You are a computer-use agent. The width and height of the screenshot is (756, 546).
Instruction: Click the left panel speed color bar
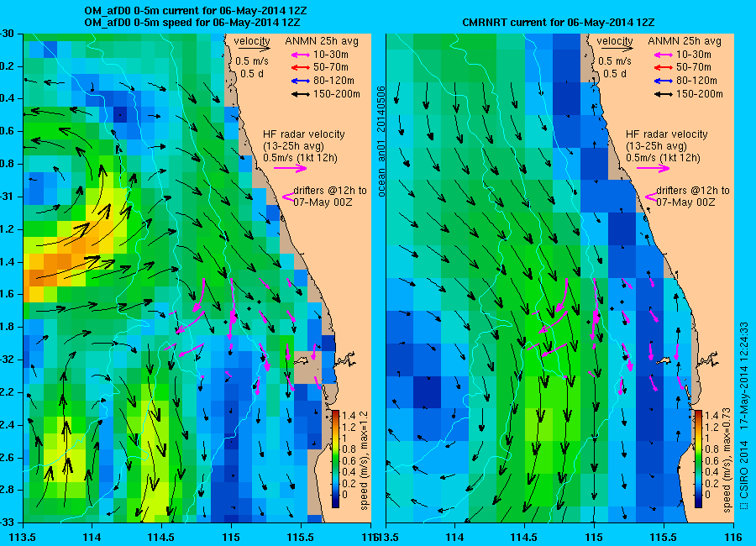pos(335,459)
